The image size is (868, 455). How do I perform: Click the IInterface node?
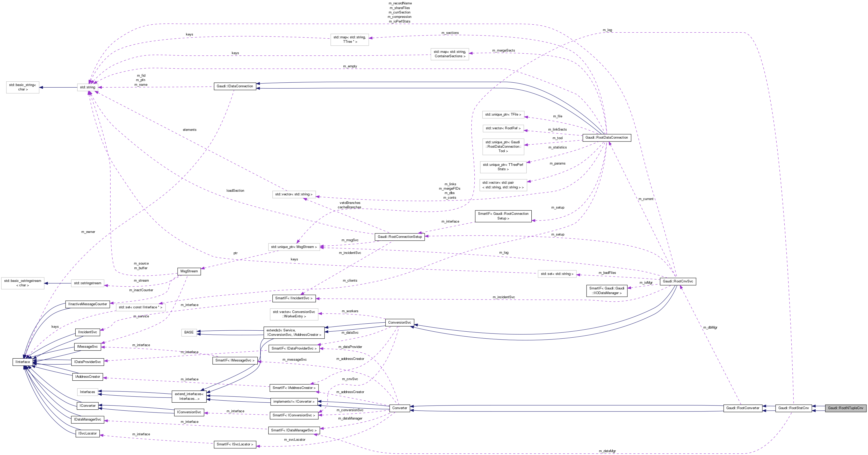23,362
